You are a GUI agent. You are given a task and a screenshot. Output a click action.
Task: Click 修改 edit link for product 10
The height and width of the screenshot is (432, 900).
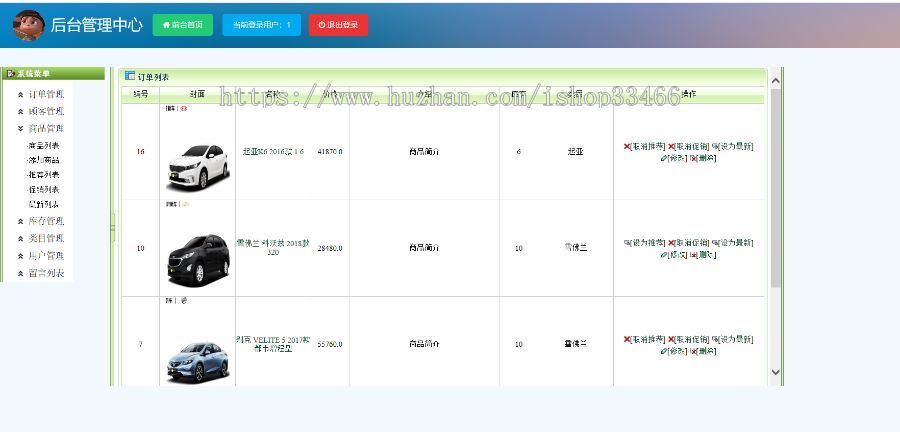[x=673, y=255]
